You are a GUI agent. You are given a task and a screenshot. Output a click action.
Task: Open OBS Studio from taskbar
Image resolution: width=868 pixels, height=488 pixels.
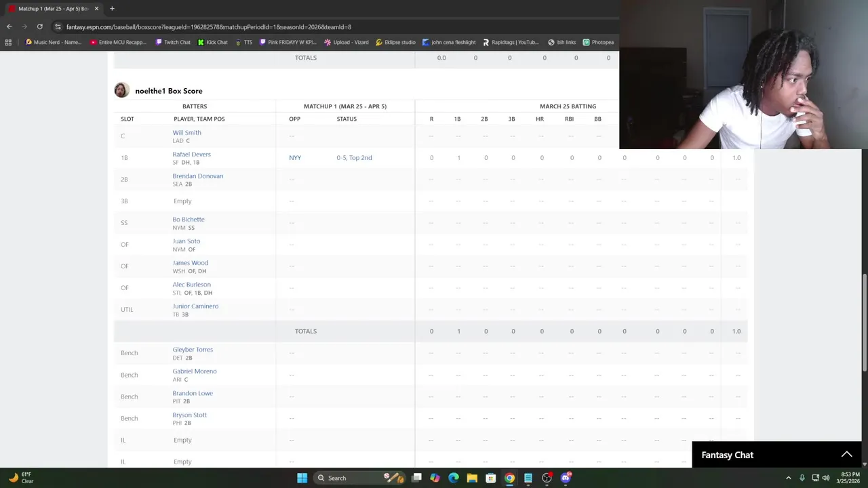[547, 478]
